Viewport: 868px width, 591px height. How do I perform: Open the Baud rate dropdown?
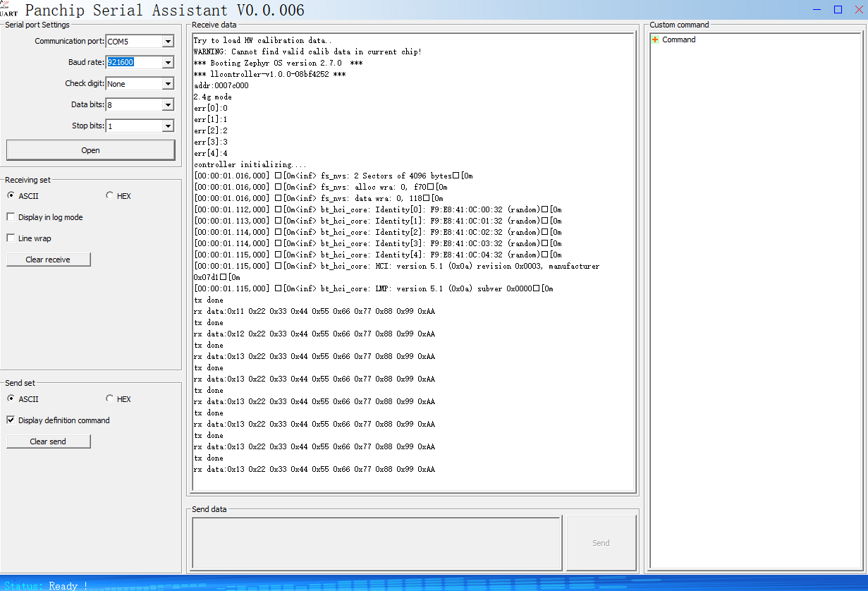click(x=168, y=63)
